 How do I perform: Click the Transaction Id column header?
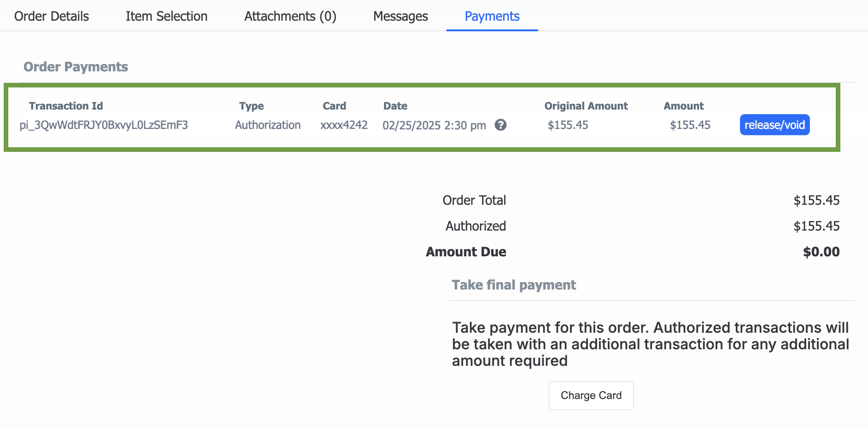[x=66, y=106]
